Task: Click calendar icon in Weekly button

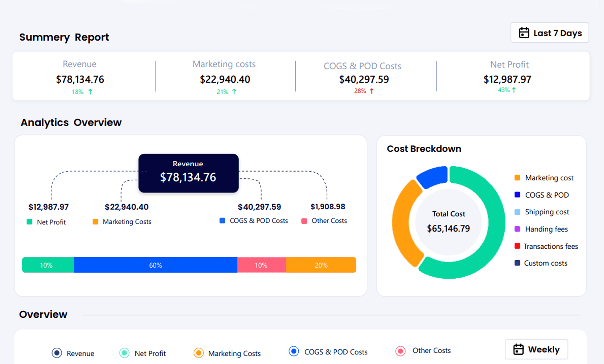Action: point(518,349)
